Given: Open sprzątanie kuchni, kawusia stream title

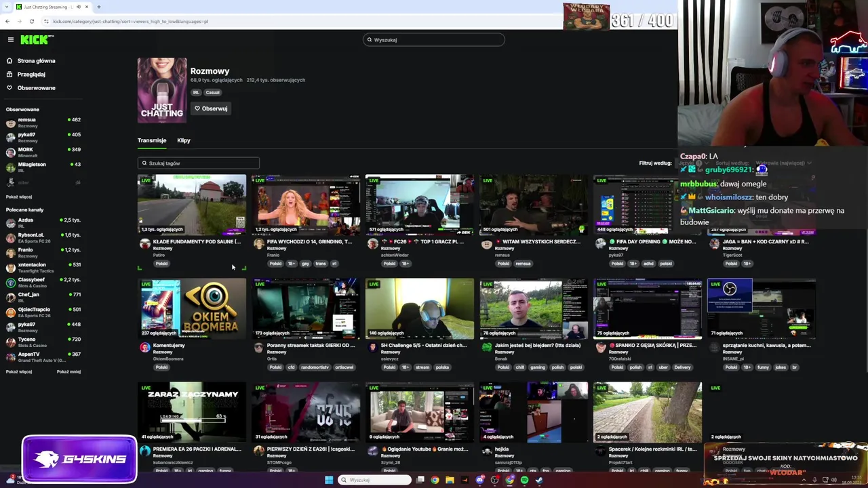Looking at the screenshot, I should point(766,346).
